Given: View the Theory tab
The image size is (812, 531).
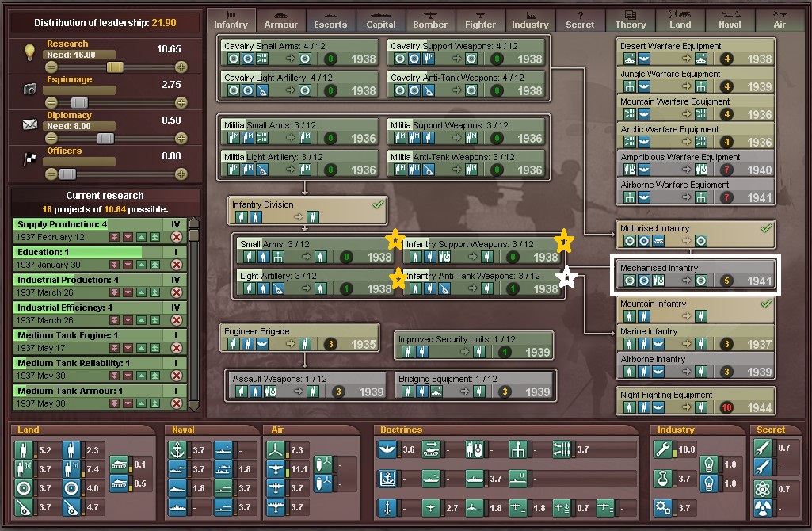Looking at the screenshot, I should 631,20.
